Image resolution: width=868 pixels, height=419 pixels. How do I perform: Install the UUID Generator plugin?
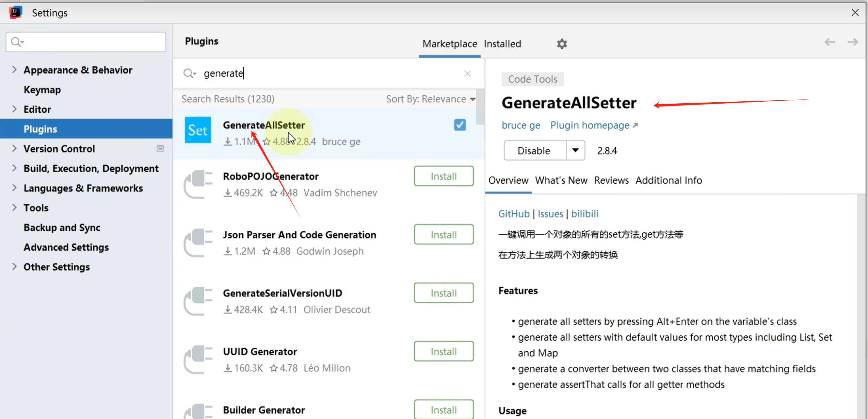(x=443, y=351)
